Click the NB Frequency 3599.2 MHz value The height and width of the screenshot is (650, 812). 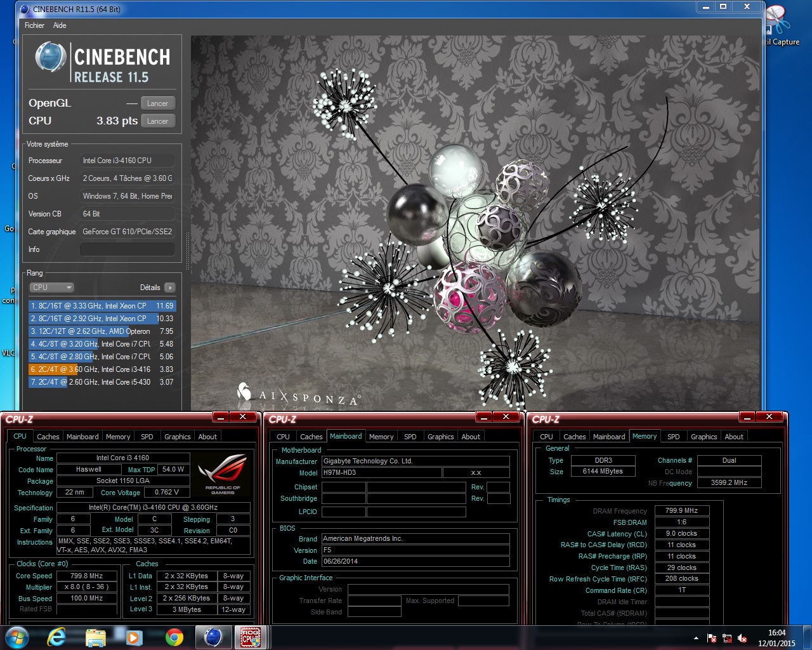[729, 483]
